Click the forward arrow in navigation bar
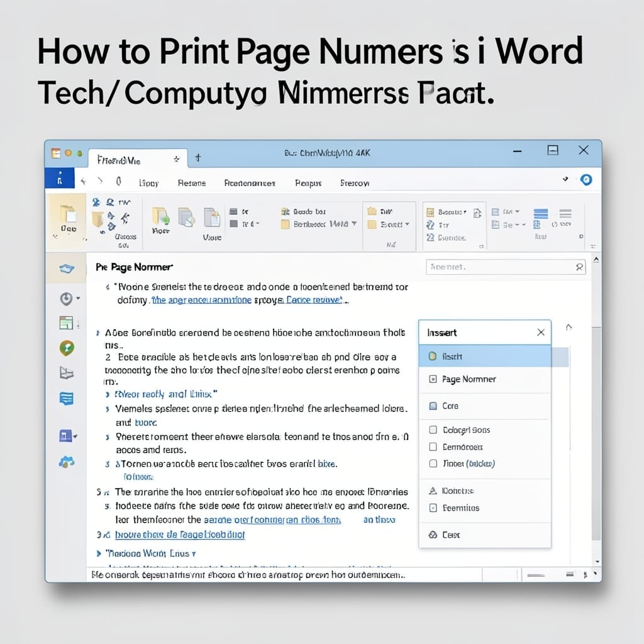 point(100,180)
